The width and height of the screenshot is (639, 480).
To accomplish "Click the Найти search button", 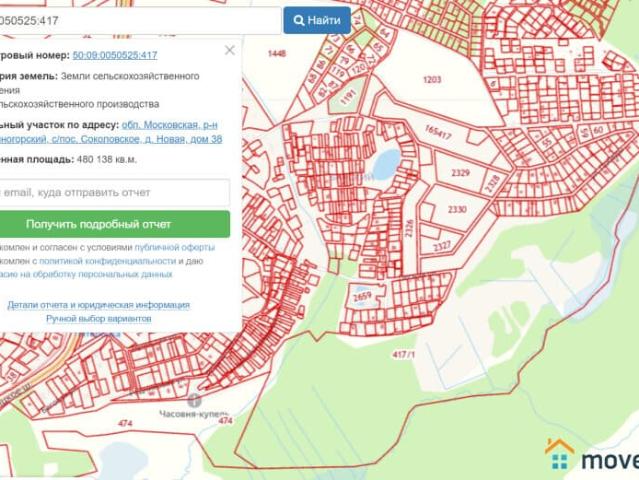I will point(317,20).
